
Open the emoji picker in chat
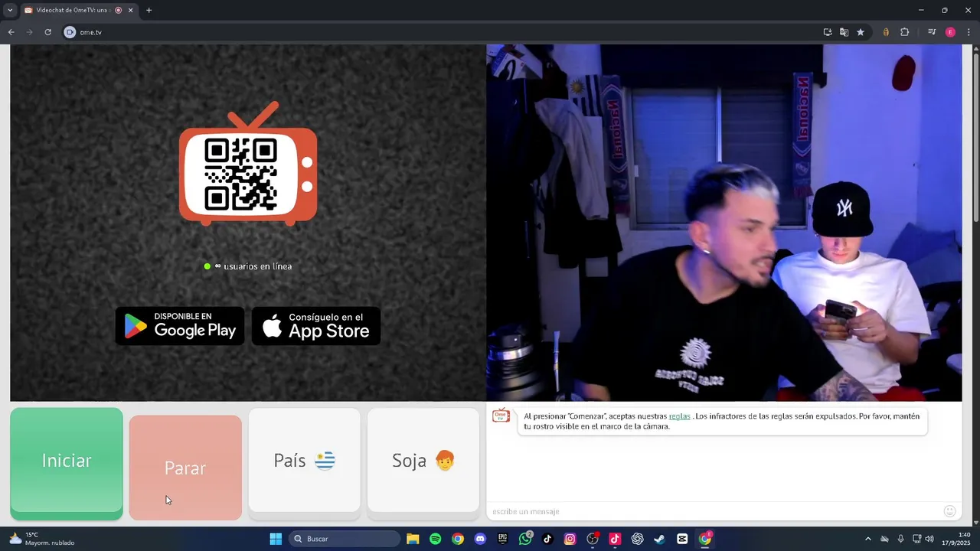[x=950, y=511]
